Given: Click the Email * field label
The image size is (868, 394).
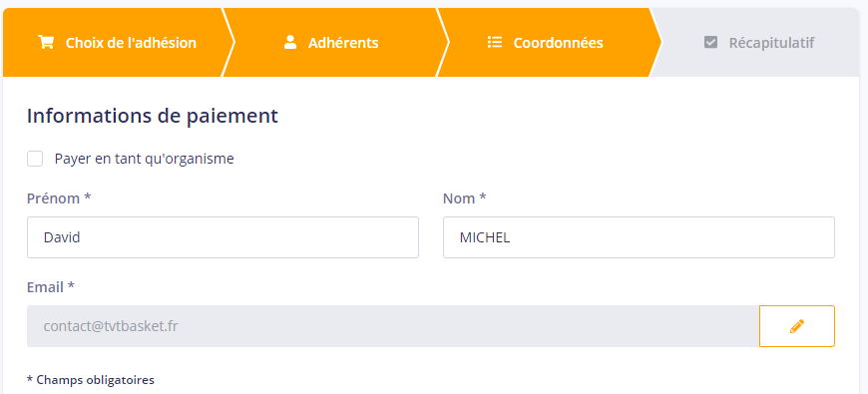Looking at the screenshot, I should click(x=50, y=287).
